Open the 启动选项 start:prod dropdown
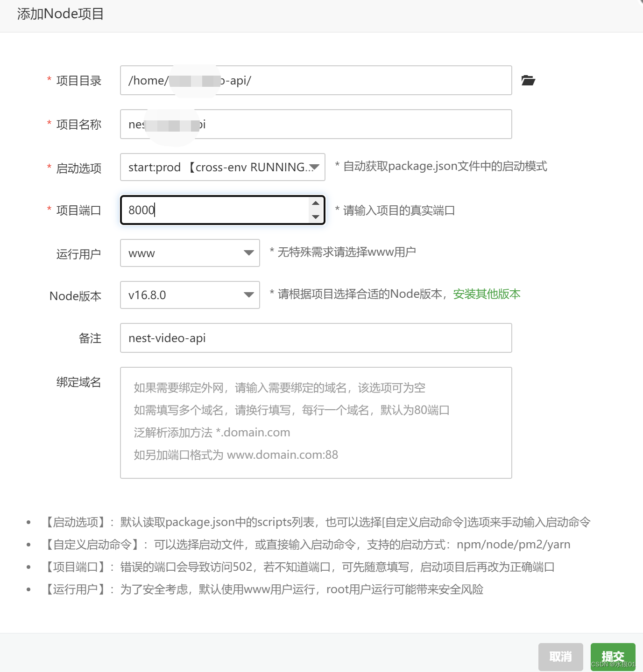The height and width of the screenshot is (672, 643). (x=223, y=167)
